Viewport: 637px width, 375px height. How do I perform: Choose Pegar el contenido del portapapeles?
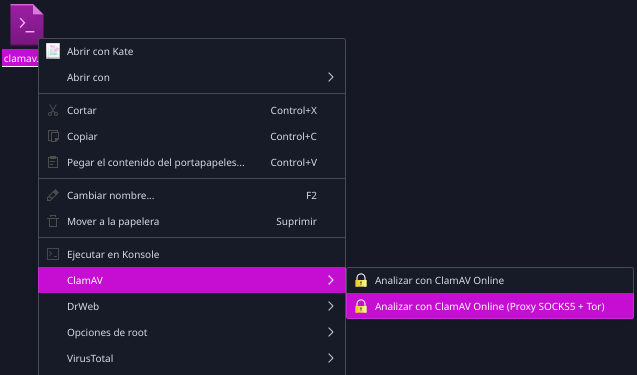click(192, 162)
